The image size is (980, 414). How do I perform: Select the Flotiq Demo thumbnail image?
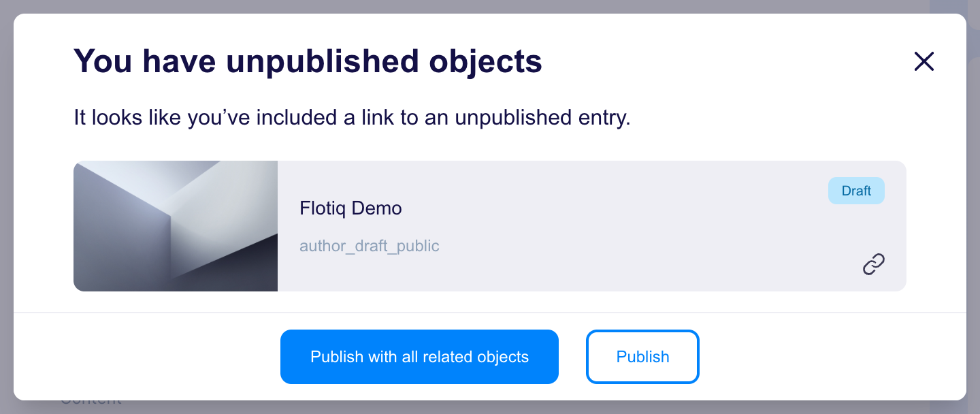pos(176,226)
